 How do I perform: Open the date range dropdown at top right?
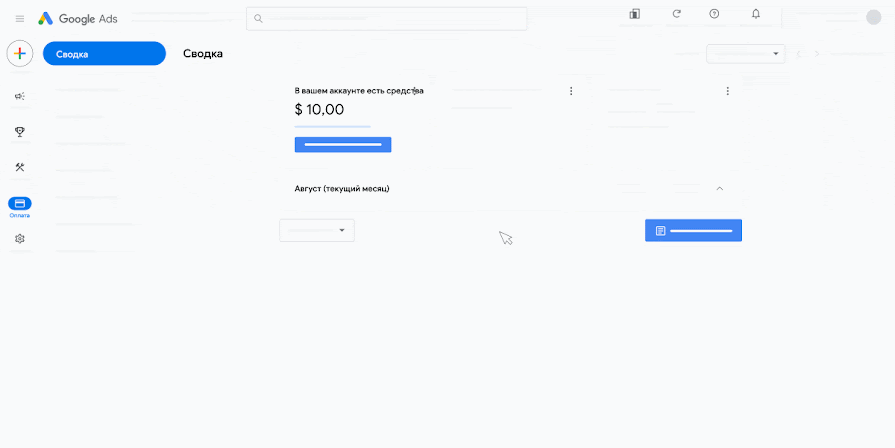(746, 54)
